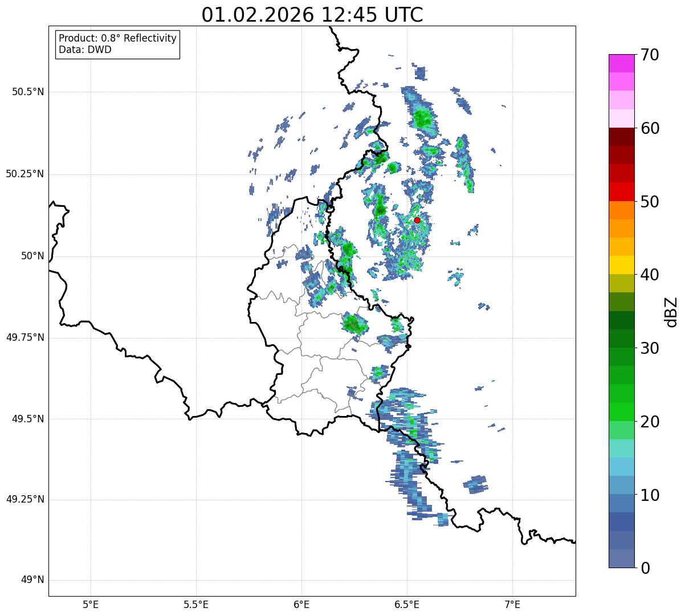Image resolution: width=685 pixels, height=616 pixels.
Task: Click the 5.5°E longitude label
Action: [x=196, y=604]
